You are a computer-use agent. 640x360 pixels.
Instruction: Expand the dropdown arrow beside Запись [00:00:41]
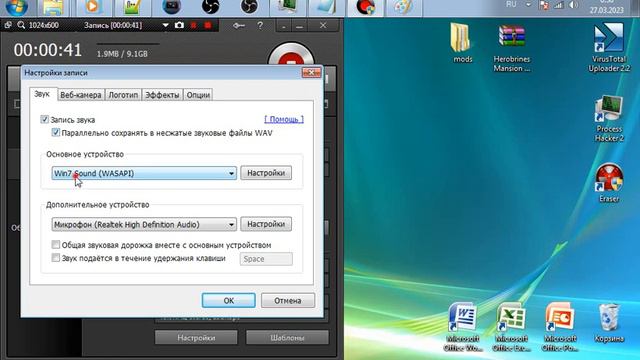[165, 25]
